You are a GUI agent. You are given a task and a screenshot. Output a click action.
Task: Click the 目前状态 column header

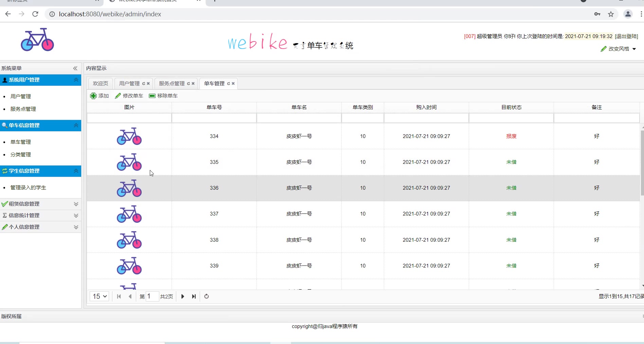[x=512, y=107]
